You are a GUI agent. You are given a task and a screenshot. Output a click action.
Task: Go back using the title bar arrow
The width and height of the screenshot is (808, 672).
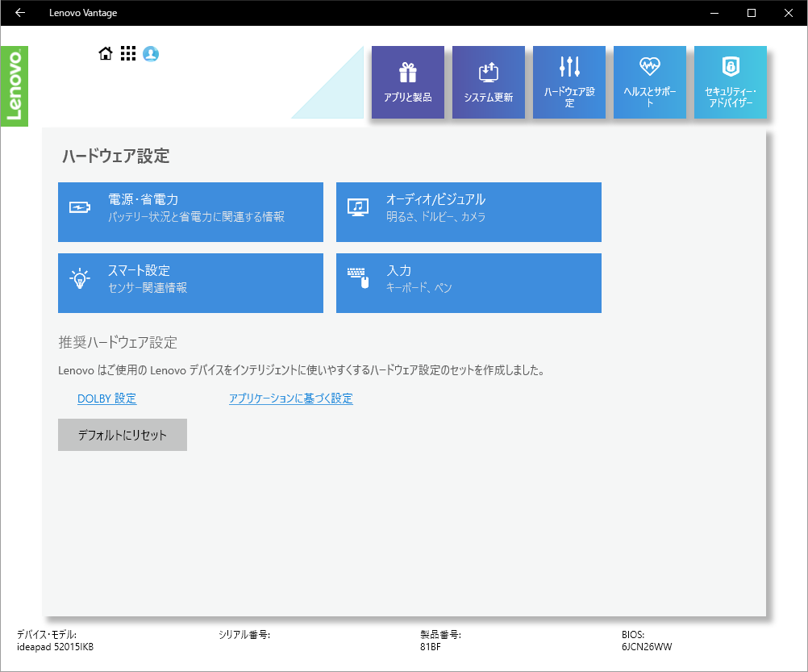[20, 13]
